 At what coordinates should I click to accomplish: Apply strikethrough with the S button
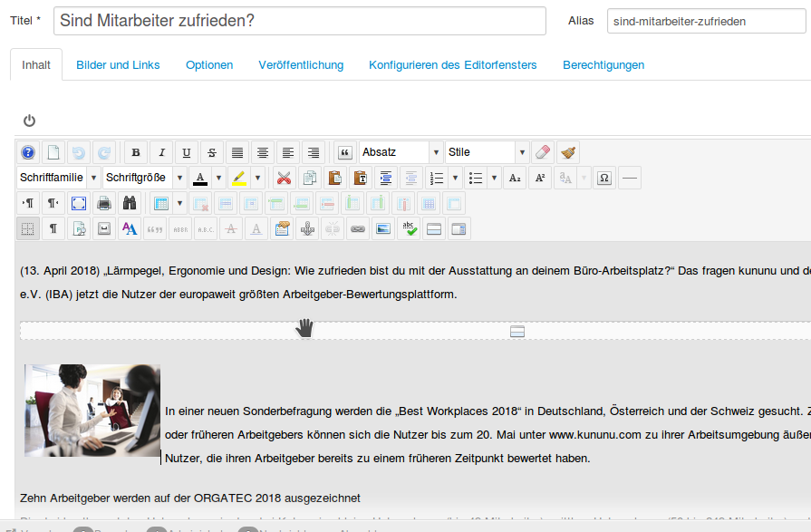211,152
